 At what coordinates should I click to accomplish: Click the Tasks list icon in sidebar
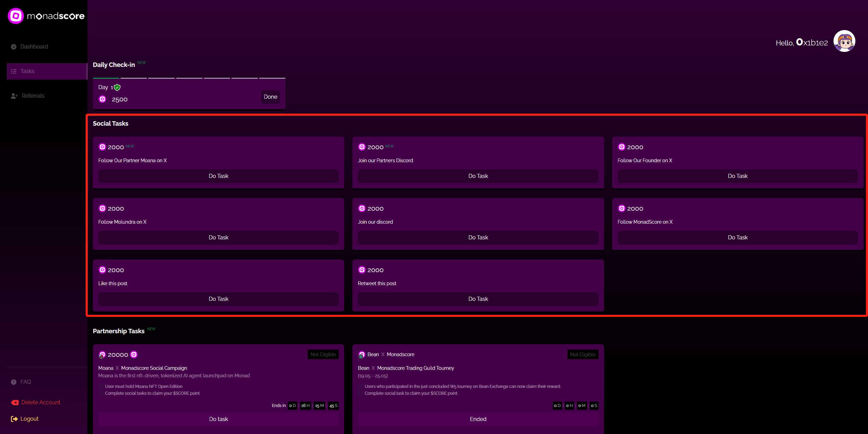pyautogui.click(x=14, y=71)
